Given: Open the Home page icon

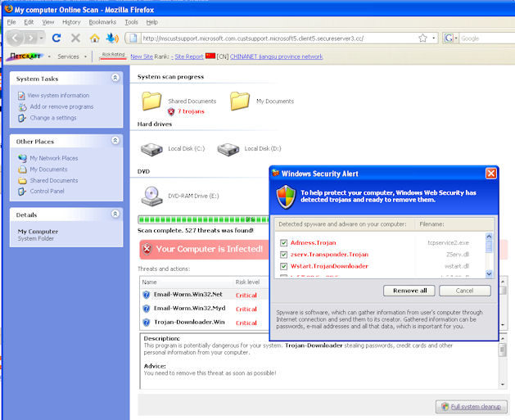Looking at the screenshot, I should 95,38.
